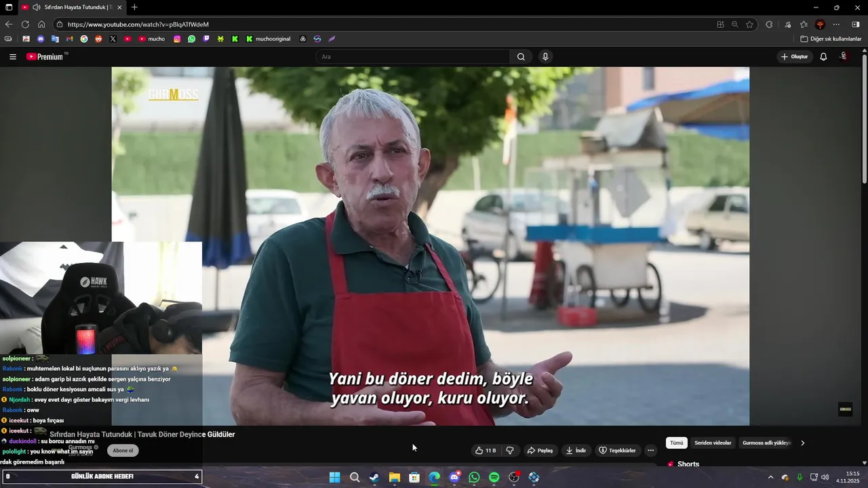Open Edge profile avatar
The width and height of the screenshot is (868, 488).
(x=820, y=24)
